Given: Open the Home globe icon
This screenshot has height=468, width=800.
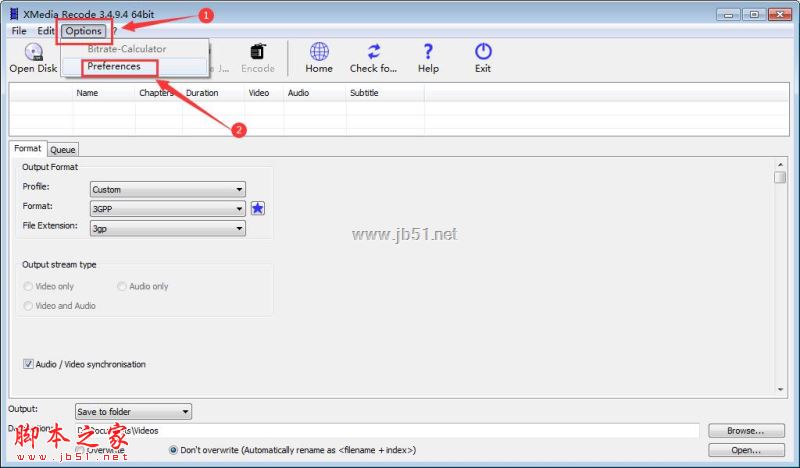Looking at the screenshot, I should pos(319,52).
